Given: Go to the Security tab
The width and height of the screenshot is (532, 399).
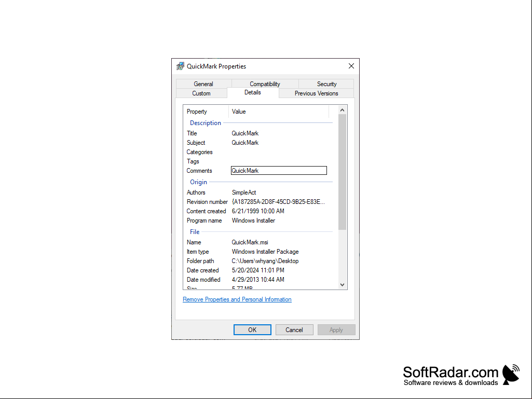Looking at the screenshot, I should pos(326,84).
